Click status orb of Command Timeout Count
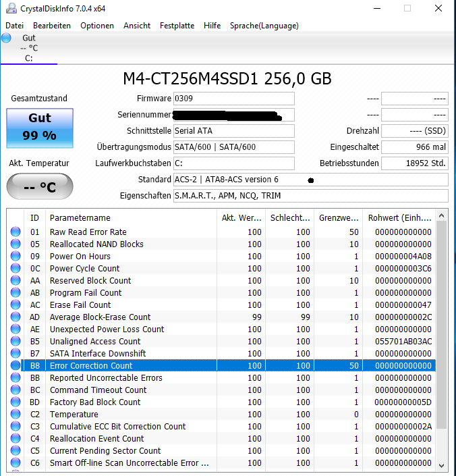This screenshot has width=456, height=476. (x=16, y=390)
